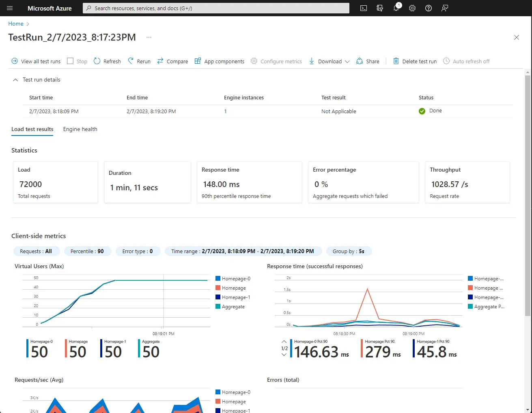The height and width of the screenshot is (413, 532).
Task: Open Cloud Shell from the top bar
Action: coord(364,8)
